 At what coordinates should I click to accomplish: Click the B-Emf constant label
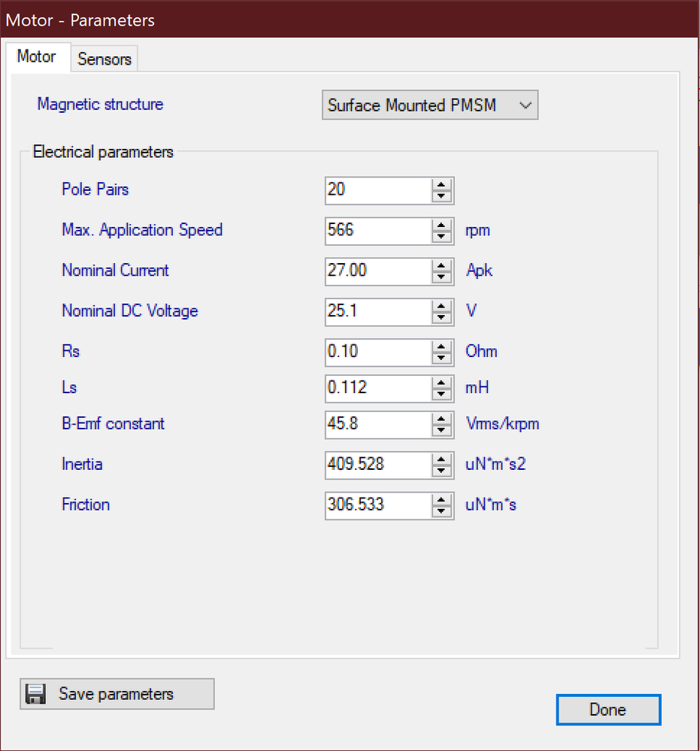pos(113,423)
